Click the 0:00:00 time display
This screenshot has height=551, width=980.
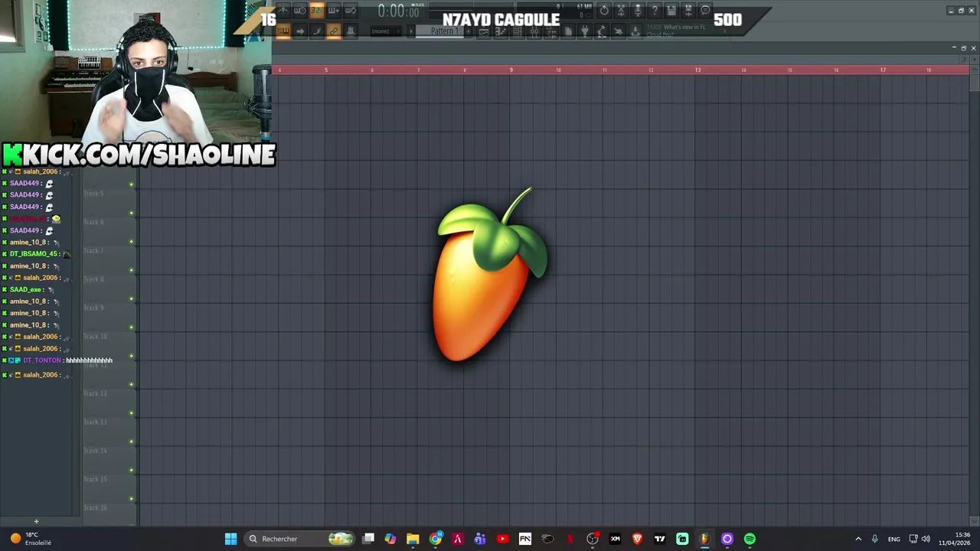coord(398,11)
